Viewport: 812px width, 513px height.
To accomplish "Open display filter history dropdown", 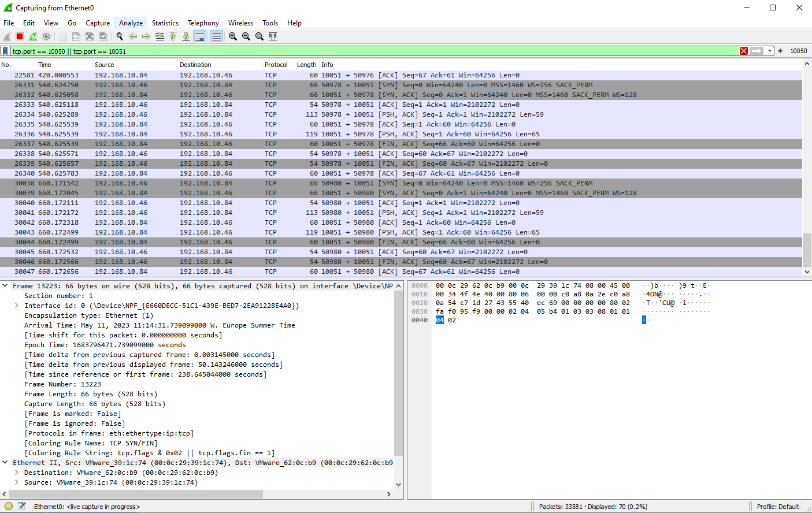I will [770, 51].
